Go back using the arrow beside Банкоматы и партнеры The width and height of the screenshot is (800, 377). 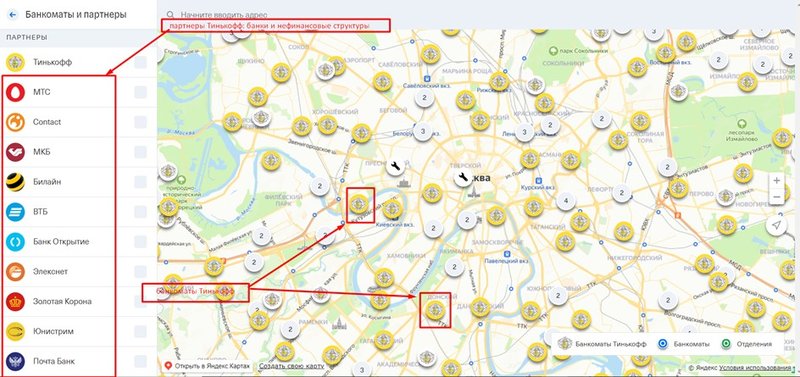(x=13, y=15)
